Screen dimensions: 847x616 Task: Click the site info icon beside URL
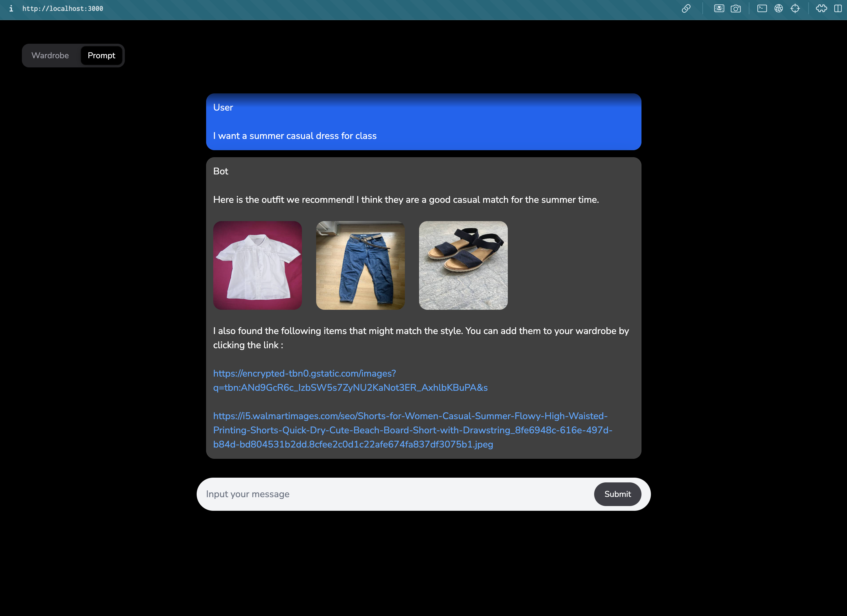pos(11,9)
